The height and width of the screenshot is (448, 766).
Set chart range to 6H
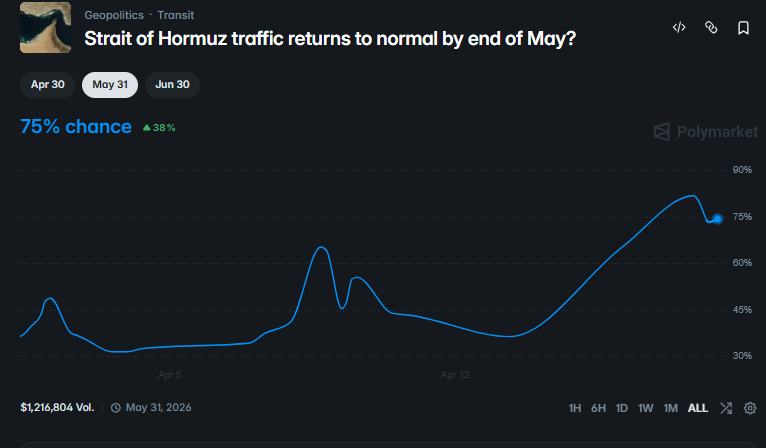(598, 408)
